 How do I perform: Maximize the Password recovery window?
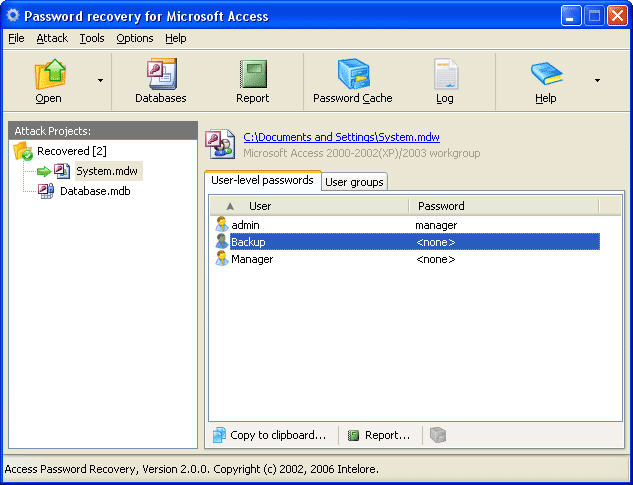[x=594, y=16]
